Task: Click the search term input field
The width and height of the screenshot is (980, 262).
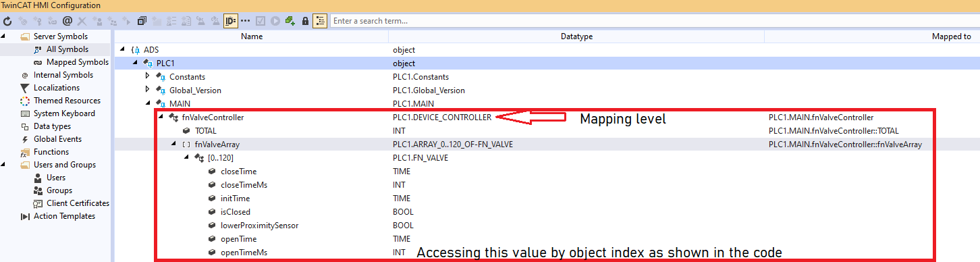Action: [x=654, y=21]
